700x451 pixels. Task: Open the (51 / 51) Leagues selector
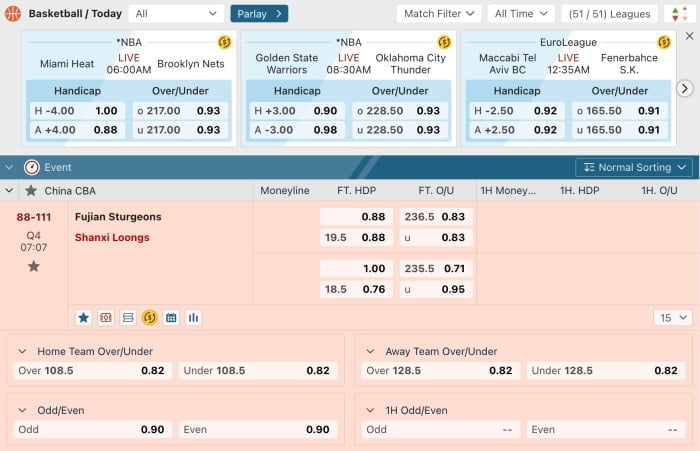pyautogui.click(x=609, y=14)
